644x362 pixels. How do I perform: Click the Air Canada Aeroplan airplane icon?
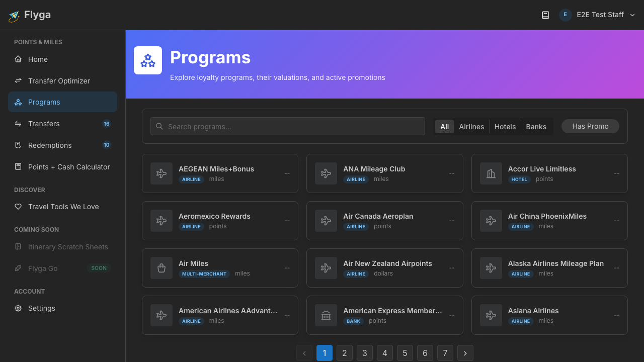click(x=326, y=221)
